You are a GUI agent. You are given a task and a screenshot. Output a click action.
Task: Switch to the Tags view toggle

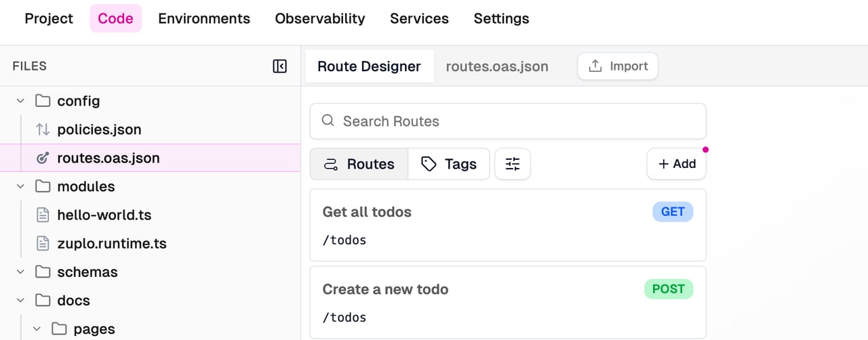click(x=449, y=164)
